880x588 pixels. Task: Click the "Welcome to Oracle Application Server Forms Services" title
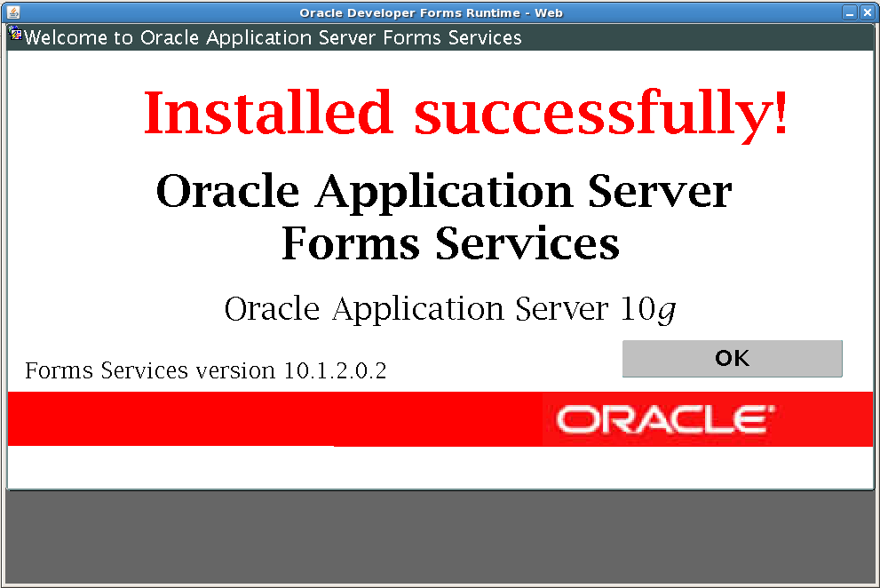pos(273,37)
